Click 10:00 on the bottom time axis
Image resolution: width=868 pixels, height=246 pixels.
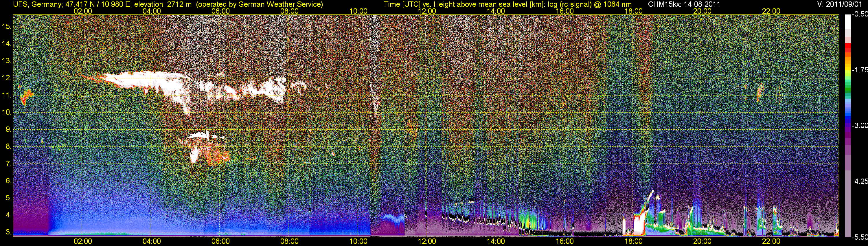point(358,241)
